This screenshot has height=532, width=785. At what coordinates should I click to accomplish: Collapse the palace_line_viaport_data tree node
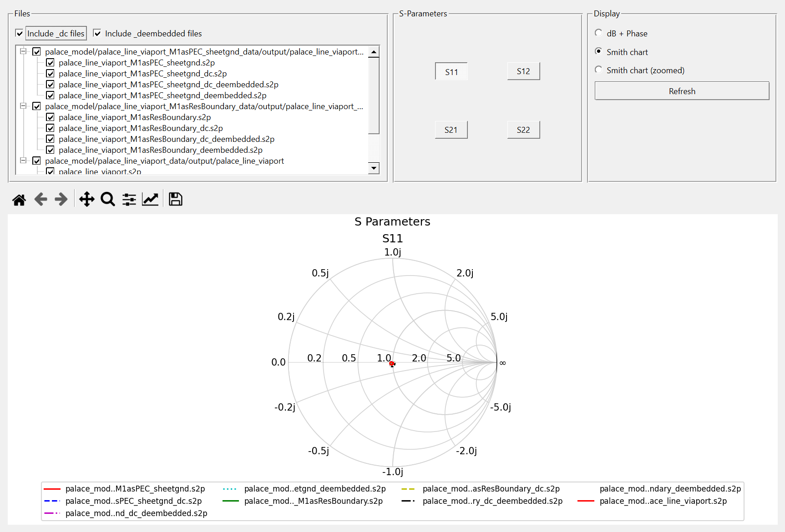point(23,161)
